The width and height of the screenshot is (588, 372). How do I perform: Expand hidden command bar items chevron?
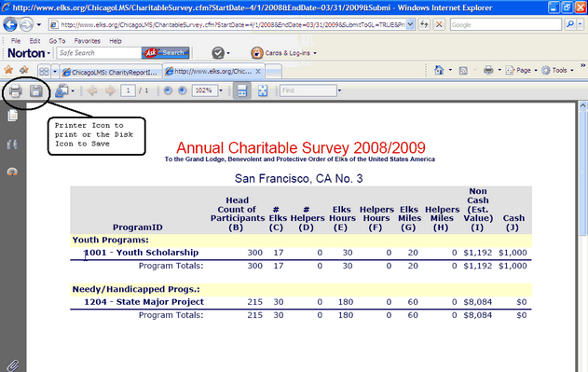tap(582, 65)
